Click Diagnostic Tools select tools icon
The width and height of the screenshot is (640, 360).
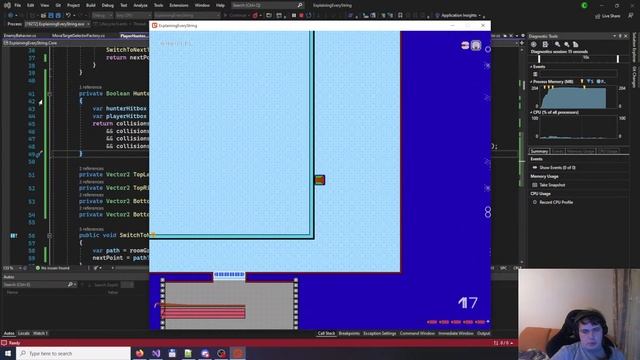pyautogui.click(x=545, y=44)
